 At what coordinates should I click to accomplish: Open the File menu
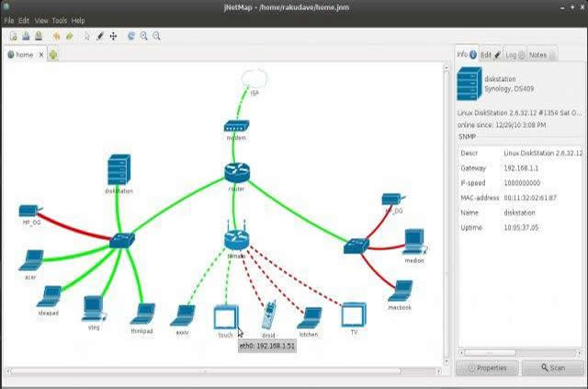(x=9, y=20)
